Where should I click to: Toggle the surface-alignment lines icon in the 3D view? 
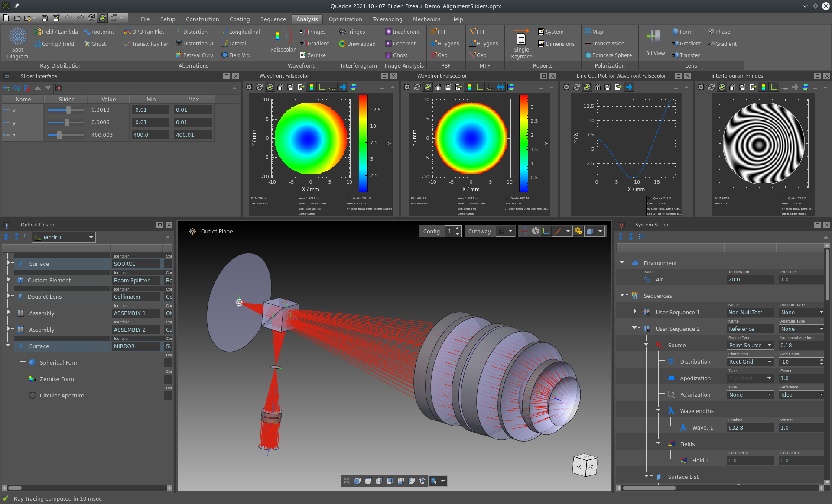pyautogui.click(x=525, y=231)
